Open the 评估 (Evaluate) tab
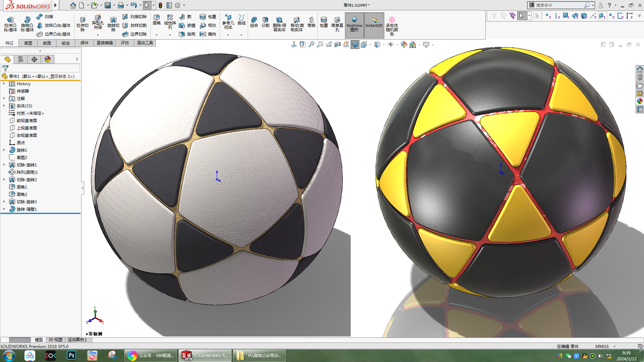The width and height of the screenshot is (644, 362). click(125, 43)
